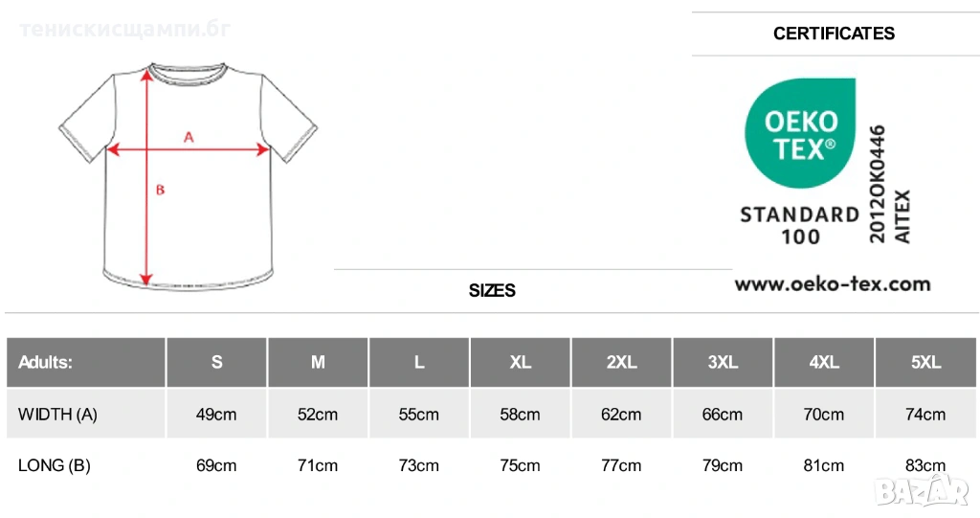Click the STANDARD 100 certificate text
Viewport: 980px width, 518px height.
799,224
